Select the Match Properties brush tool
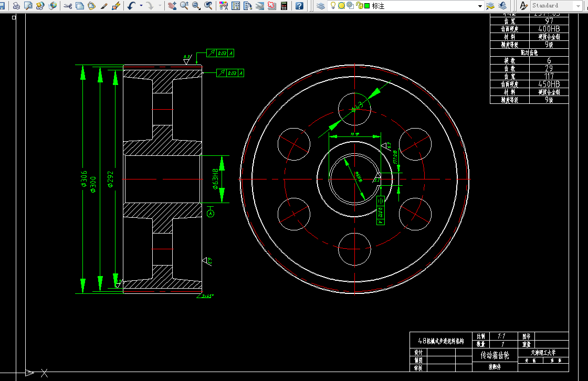Viewport: 588px width, 381px height. point(104,6)
